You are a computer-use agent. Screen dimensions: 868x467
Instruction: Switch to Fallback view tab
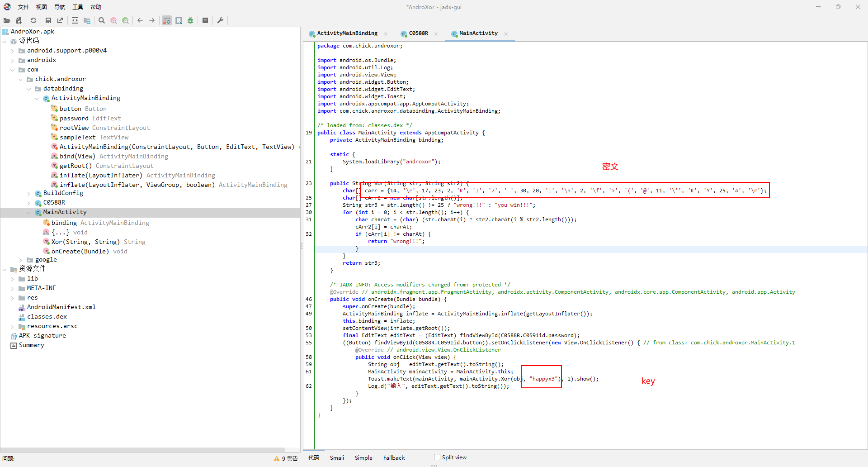pyautogui.click(x=394, y=458)
